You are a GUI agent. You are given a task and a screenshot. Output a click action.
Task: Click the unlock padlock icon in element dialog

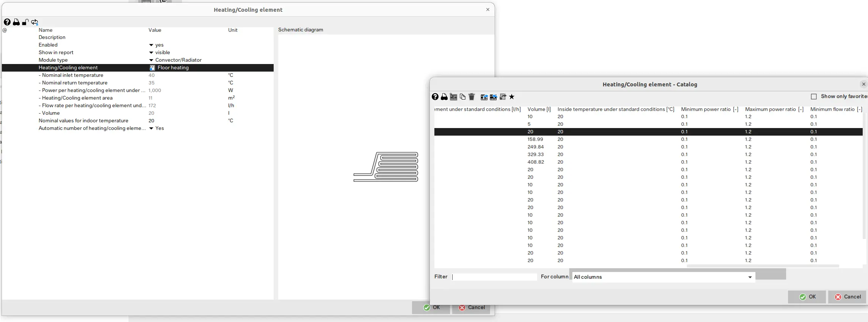25,22
